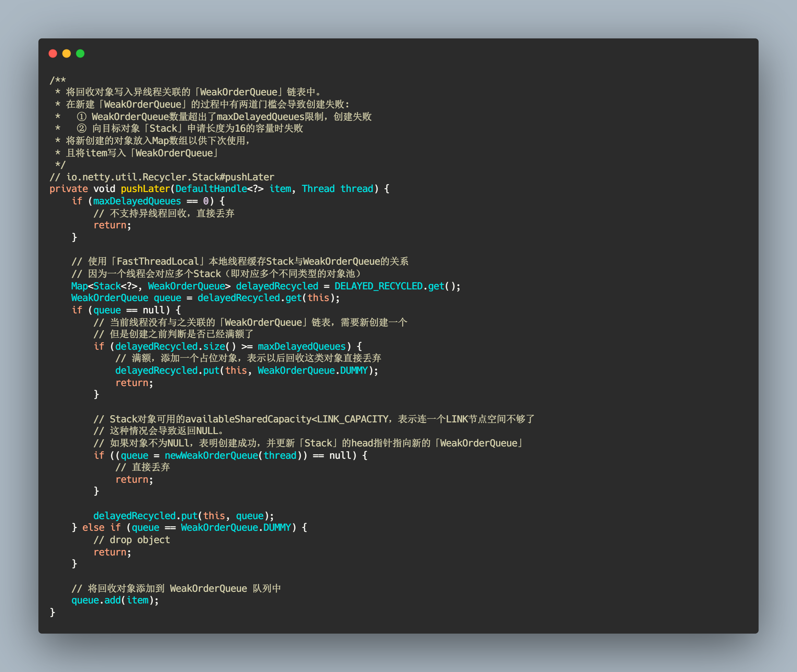Viewport: 797px width, 672px height.
Task: Click the FastThreadLocal comment line
Action: [x=240, y=261]
